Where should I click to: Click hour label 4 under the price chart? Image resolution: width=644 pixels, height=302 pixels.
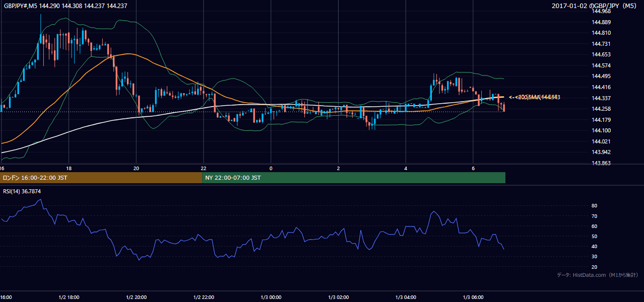click(406, 168)
